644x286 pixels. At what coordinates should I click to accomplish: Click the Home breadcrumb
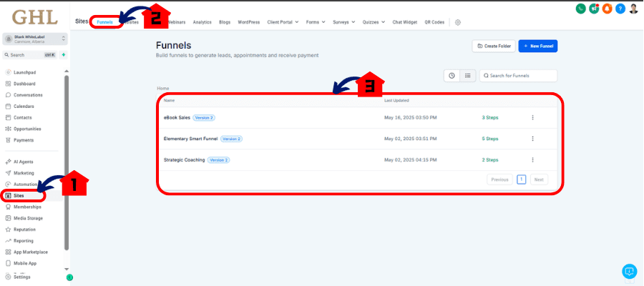coord(163,88)
